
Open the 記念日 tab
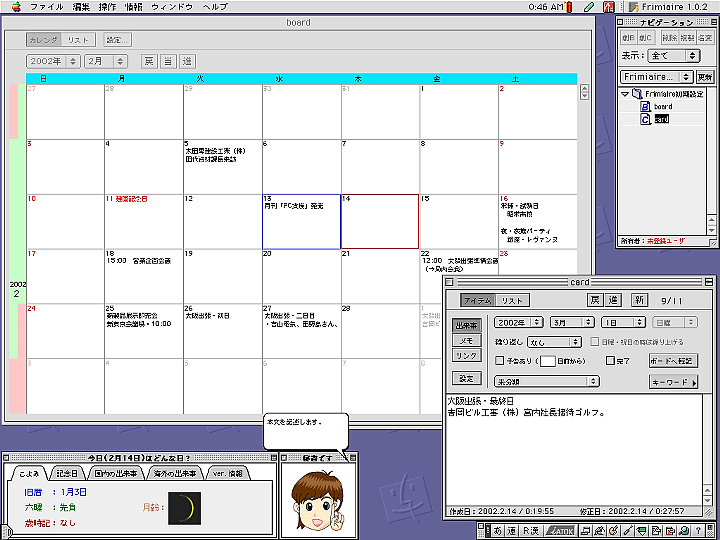click(x=68, y=473)
